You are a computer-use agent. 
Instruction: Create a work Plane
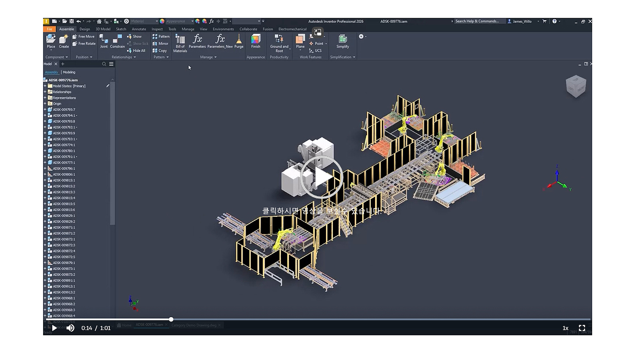tap(300, 41)
